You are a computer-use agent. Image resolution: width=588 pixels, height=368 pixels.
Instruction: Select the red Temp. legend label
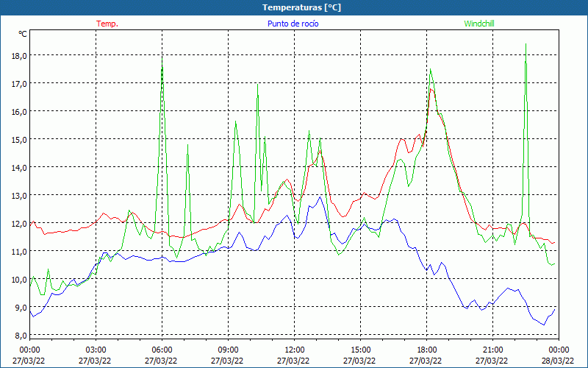pos(107,24)
